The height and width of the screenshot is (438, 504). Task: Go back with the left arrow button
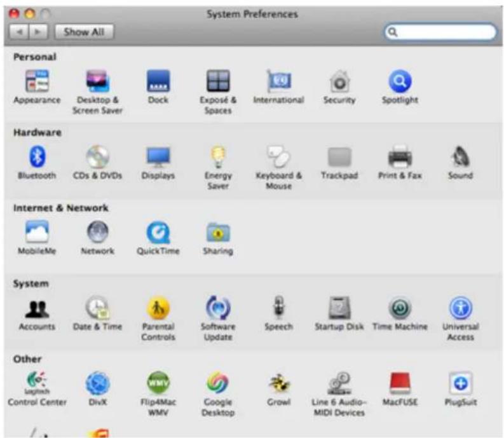tap(19, 32)
